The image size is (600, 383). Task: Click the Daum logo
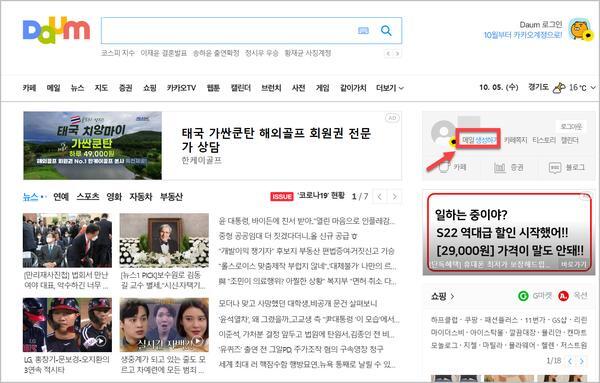[56, 30]
